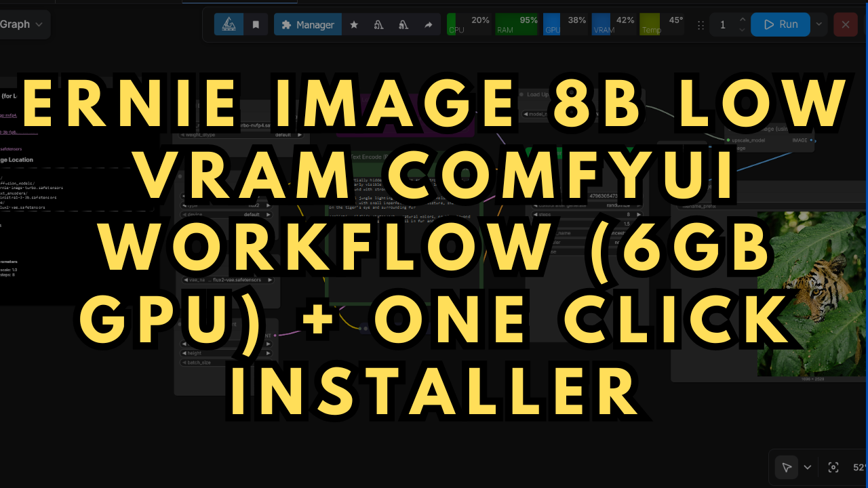The width and height of the screenshot is (868, 488).
Task: Click the height widget in latent node
Action: click(x=227, y=353)
